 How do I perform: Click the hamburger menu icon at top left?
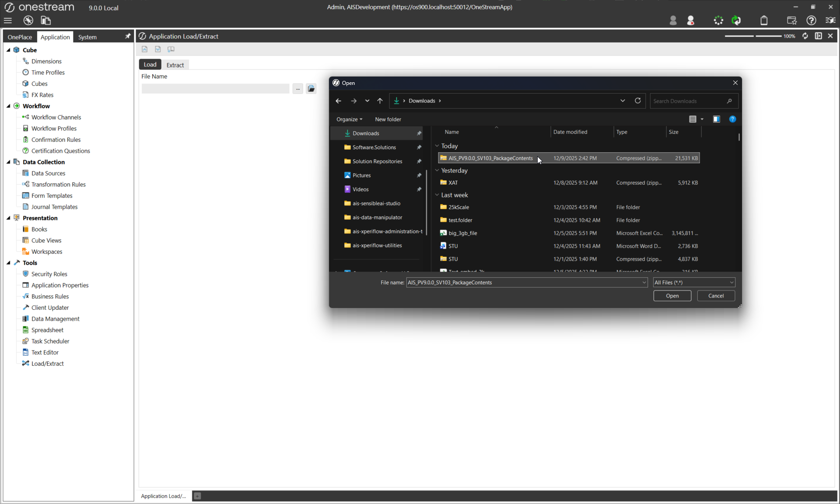[8, 21]
